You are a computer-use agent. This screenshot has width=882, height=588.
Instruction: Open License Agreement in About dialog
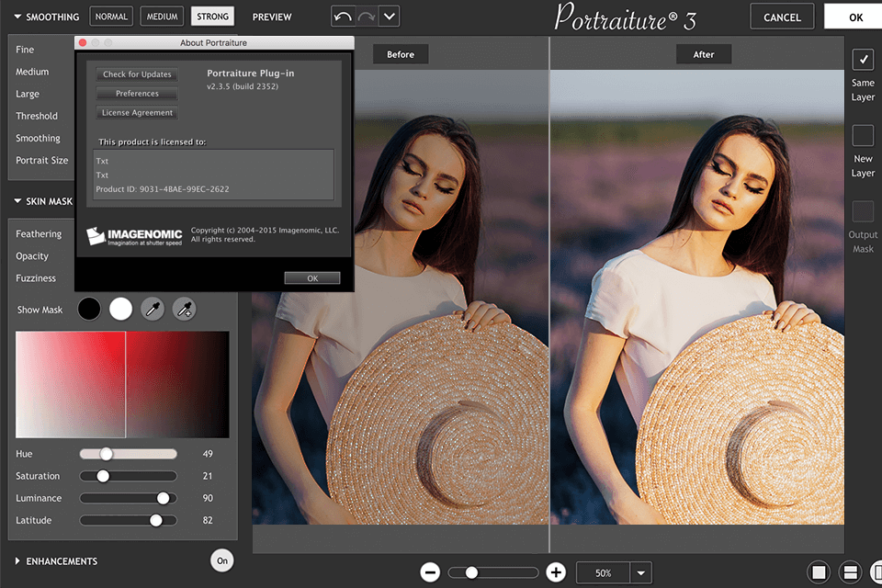(137, 112)
